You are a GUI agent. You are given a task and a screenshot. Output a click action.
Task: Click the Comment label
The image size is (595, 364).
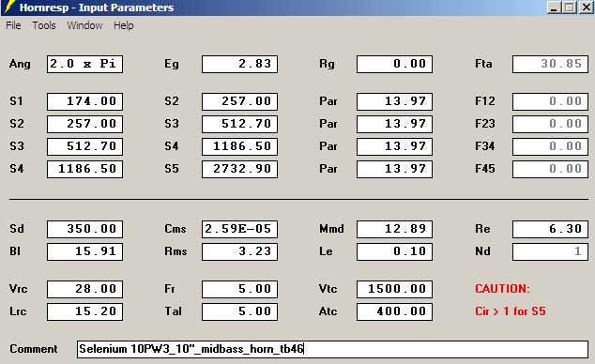(34, 349)
